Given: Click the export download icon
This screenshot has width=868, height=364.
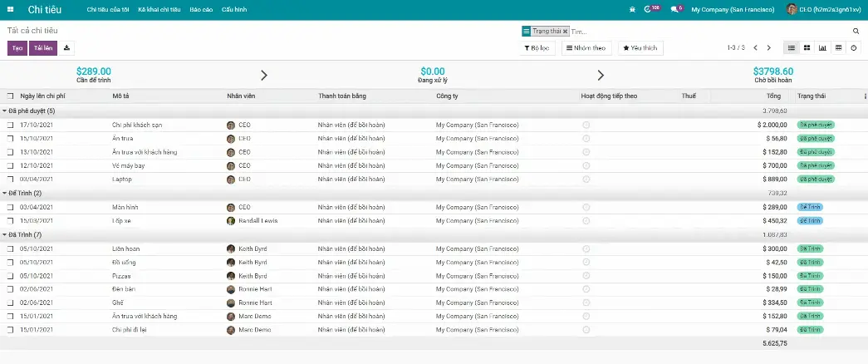Looking at the screenshot, I should point(67,48).
